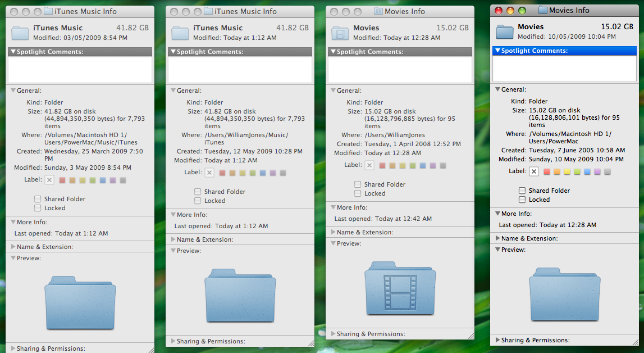This screenshot has width=644, height=353.
Task: Enable Shared Folder in WilliamJones iTunes Music window
Action: 198,192
